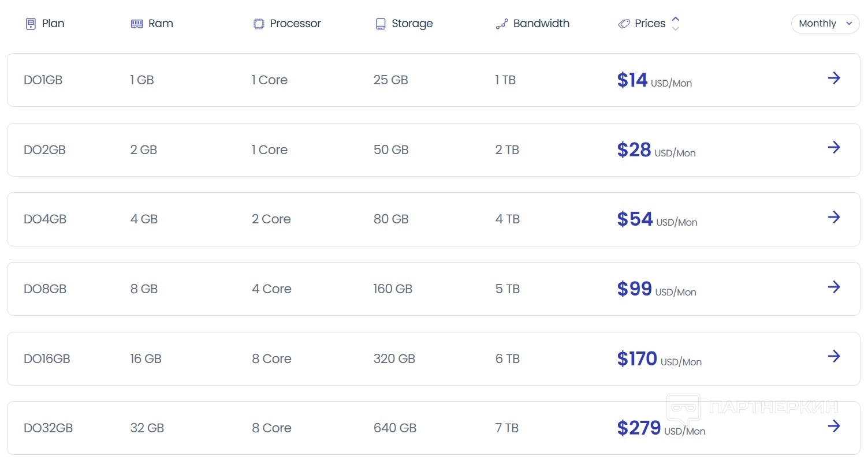The image size is (868, 460).
Task: Sort prices descending with the down chevron
Action: [676, 28]
